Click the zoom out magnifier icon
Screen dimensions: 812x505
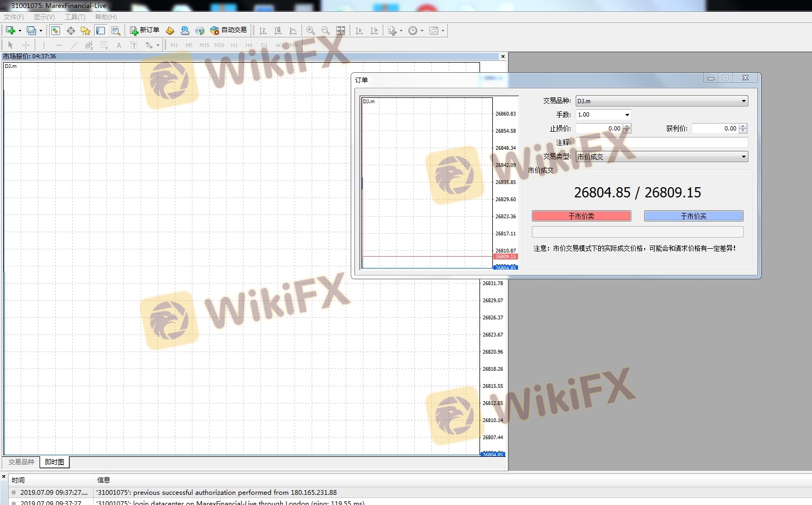click(x=325, y=30)
